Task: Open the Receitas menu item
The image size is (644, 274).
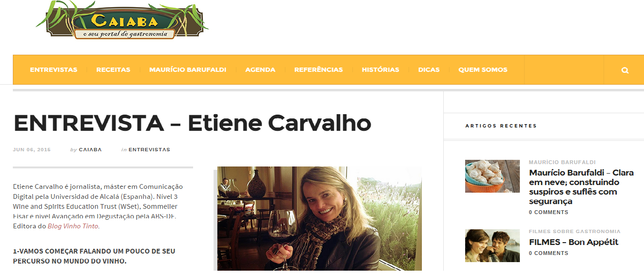Action: 113,69
